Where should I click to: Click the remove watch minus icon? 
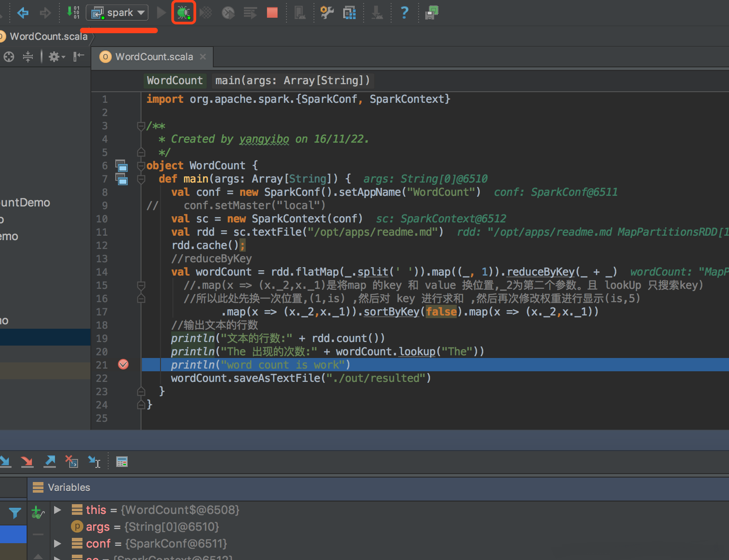pyautogui.click(x=38, y=534)
